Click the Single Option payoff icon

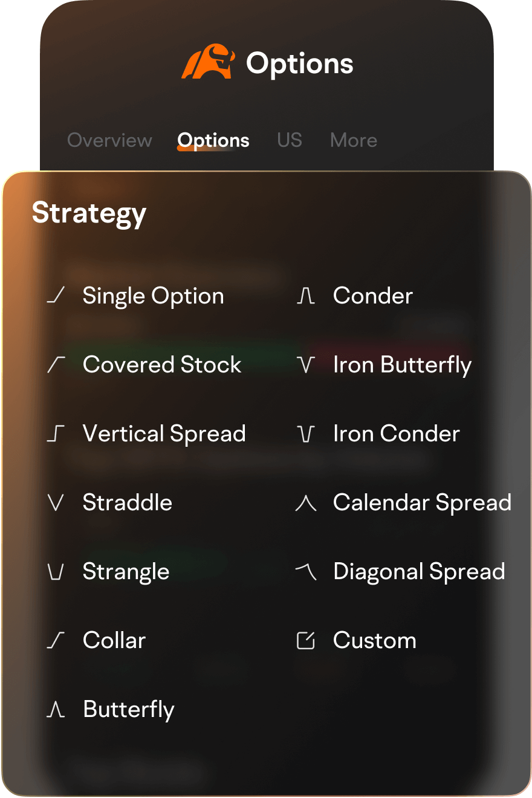[x=56, y=296]
